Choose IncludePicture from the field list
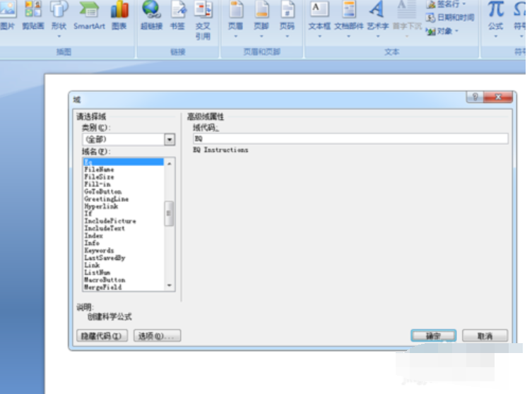This screenshot has height=394, width=532. point(110,221)
